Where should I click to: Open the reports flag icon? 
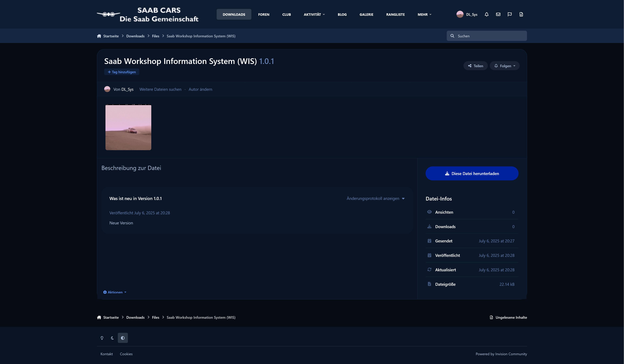tap(510, 14)
